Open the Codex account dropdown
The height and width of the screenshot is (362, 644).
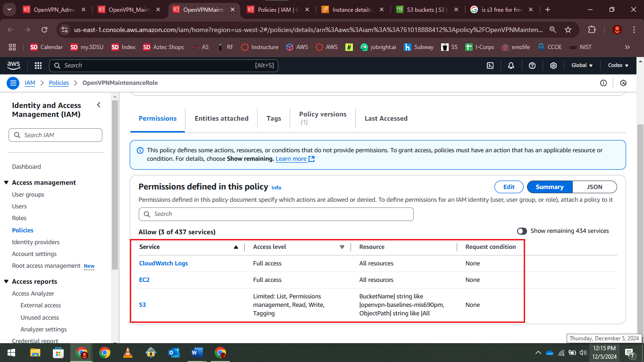tap(618, 66)
